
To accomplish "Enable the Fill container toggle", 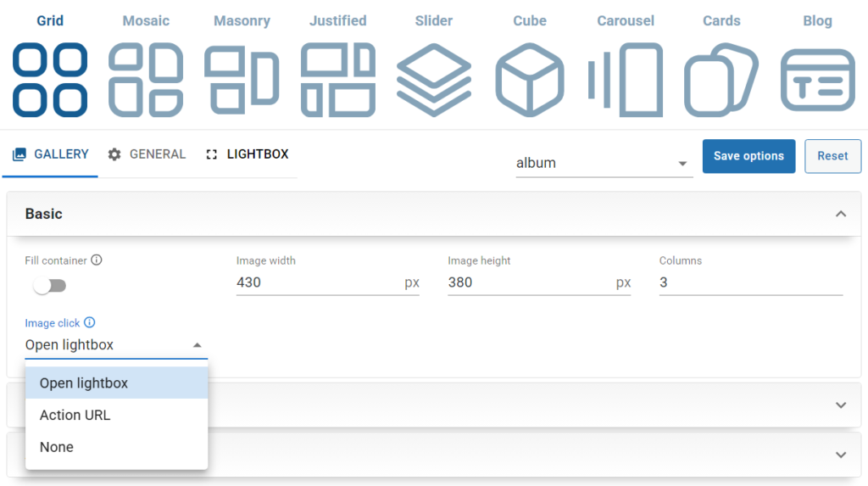I will 49,286.
